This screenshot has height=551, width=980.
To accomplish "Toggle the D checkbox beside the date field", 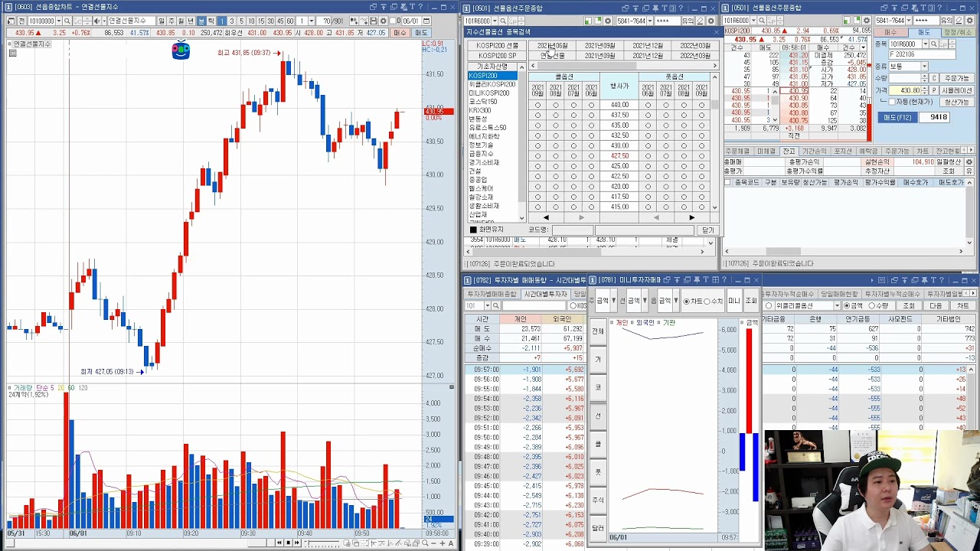I will [393, 21].
